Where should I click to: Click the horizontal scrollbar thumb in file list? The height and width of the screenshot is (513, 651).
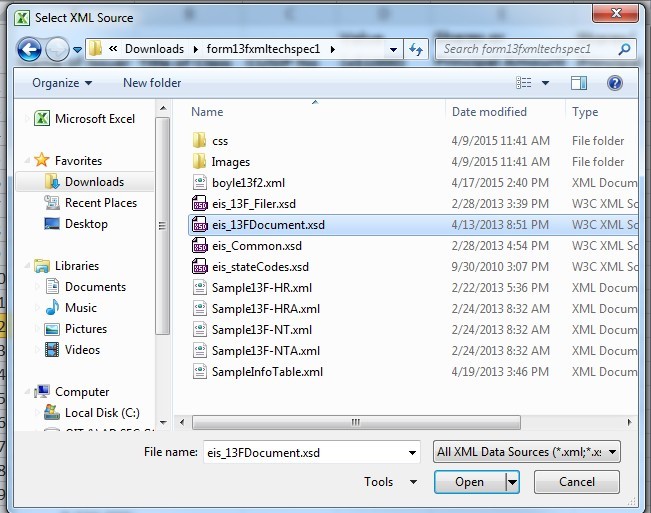point(356,422)
